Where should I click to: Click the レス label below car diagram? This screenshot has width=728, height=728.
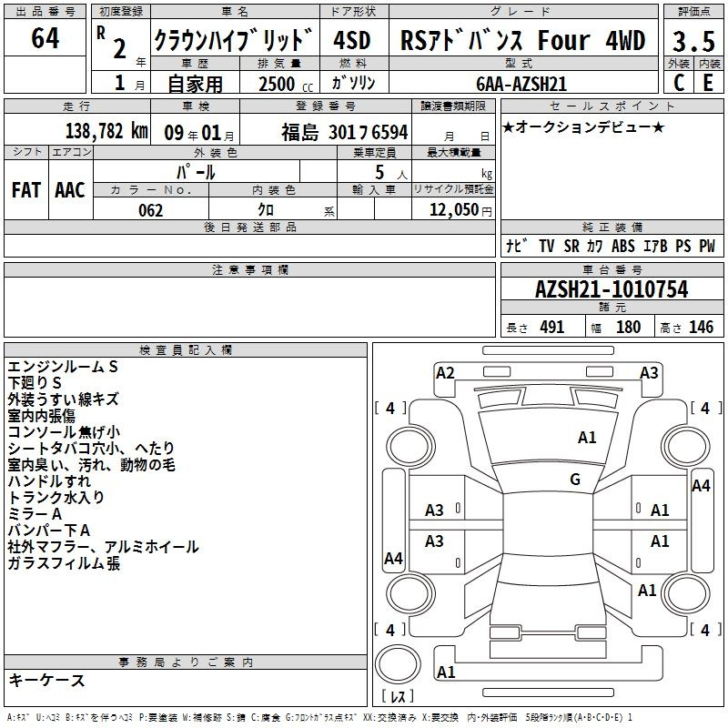tap(397, 697)
